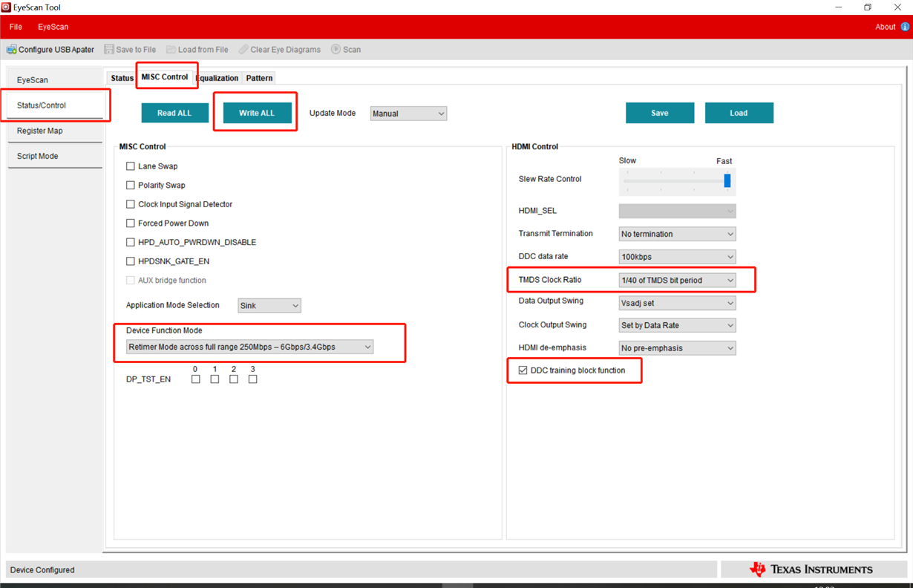Click the Texas Instruments logo
The image size is (913, 588).
(811, 569)
